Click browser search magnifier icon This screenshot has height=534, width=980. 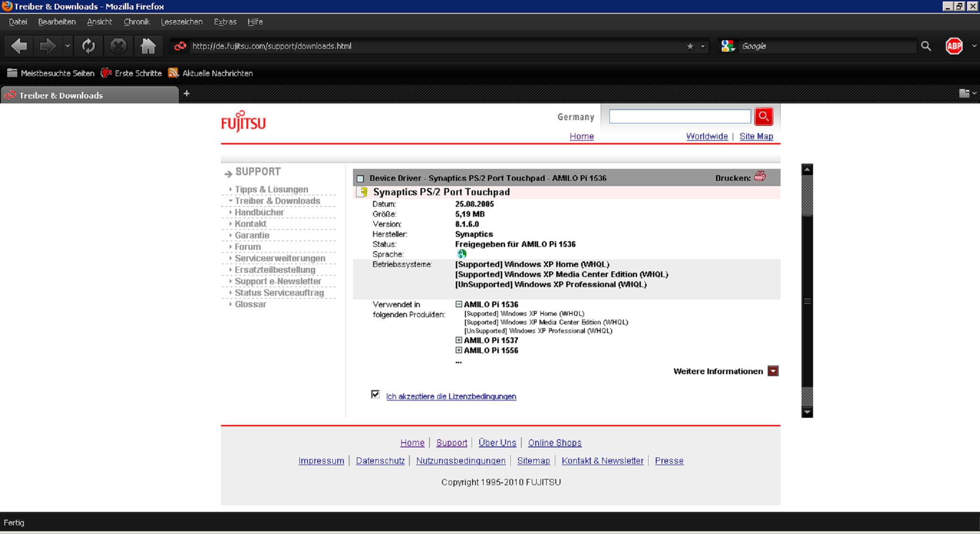[926, 46]
